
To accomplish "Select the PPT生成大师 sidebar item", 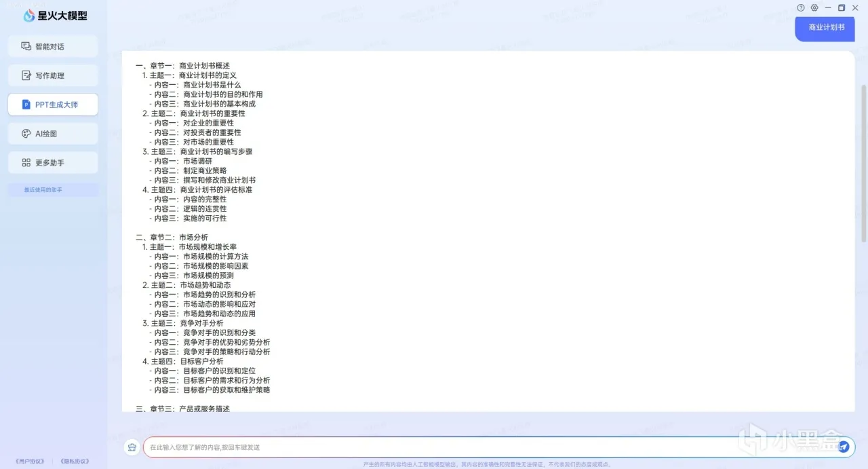I will click(53, 105).
